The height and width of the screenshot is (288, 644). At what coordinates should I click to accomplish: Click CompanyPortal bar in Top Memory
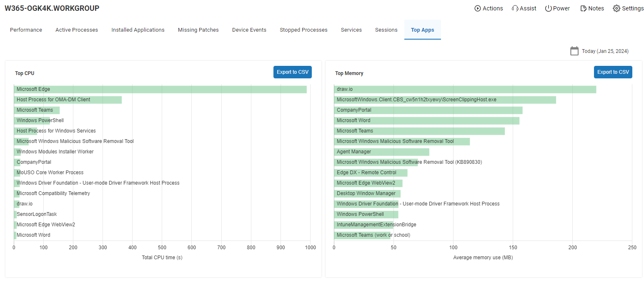428,110
